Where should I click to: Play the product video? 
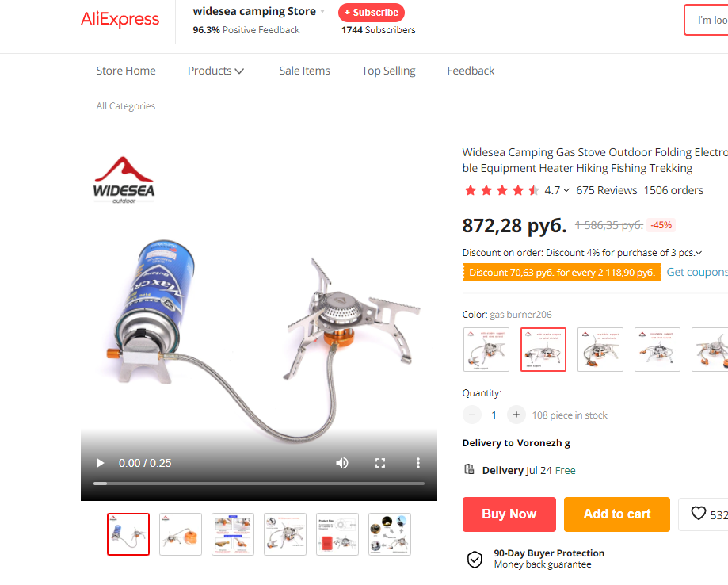tap(100, 463)
